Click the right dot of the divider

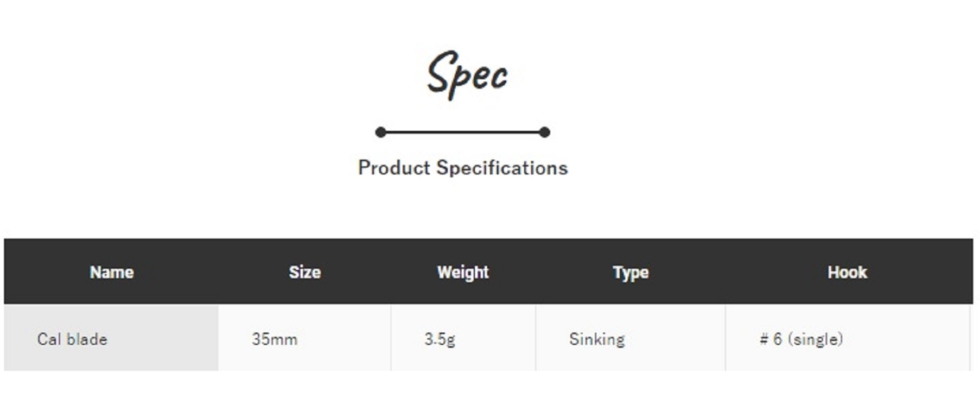pos(544,132)
